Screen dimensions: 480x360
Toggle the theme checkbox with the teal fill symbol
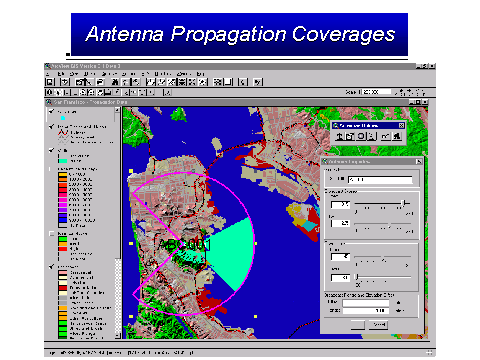tap(51, 150)
